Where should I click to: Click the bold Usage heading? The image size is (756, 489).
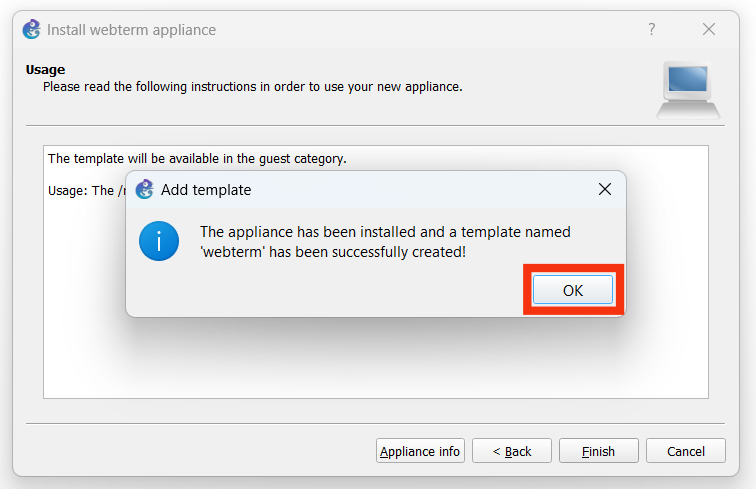coord(45,70)
